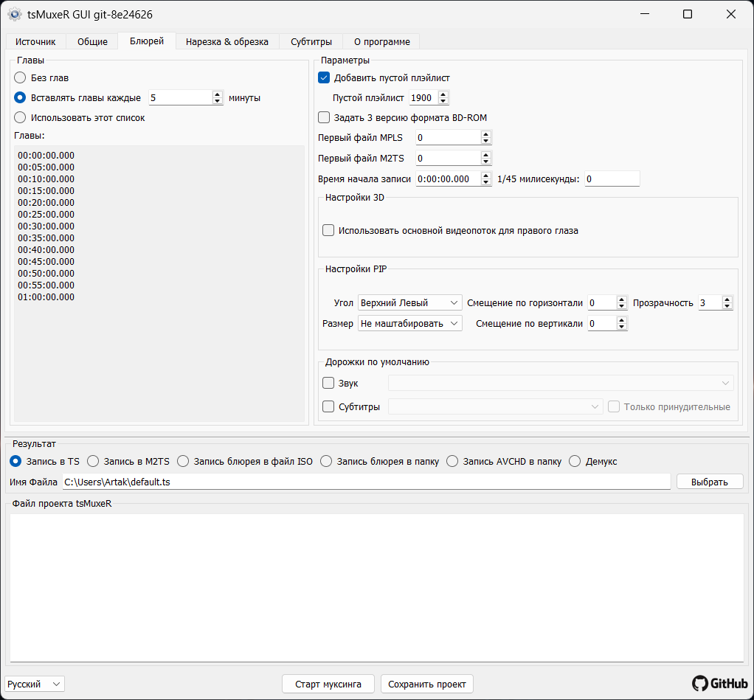754x700 pixels.
Task: Click the Время начала записи field
Action: [x=448, y=179]
